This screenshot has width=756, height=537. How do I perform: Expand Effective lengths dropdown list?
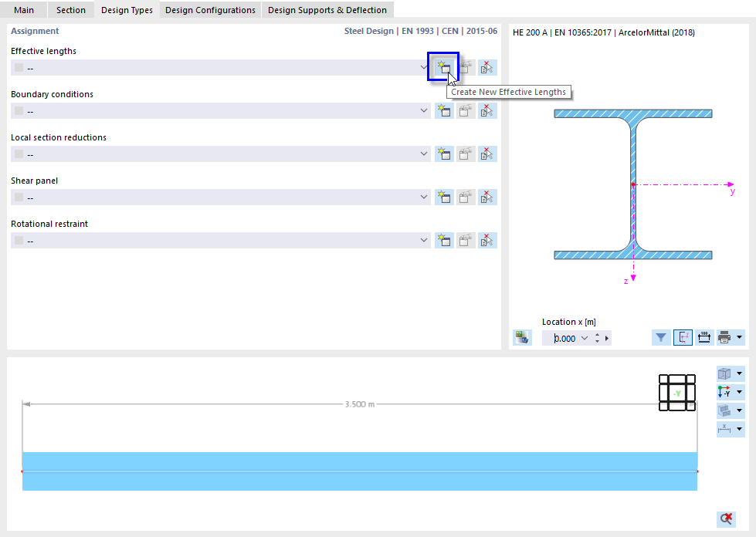point(424,67)
